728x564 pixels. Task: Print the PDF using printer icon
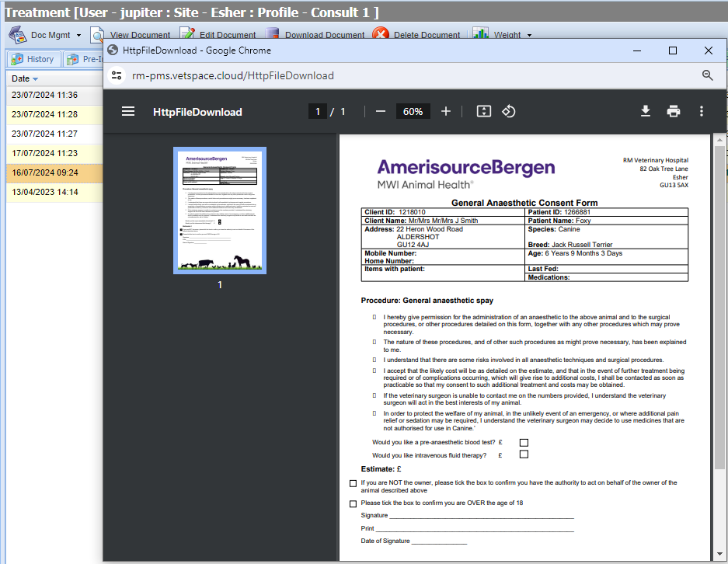click(x=673, y=111)
